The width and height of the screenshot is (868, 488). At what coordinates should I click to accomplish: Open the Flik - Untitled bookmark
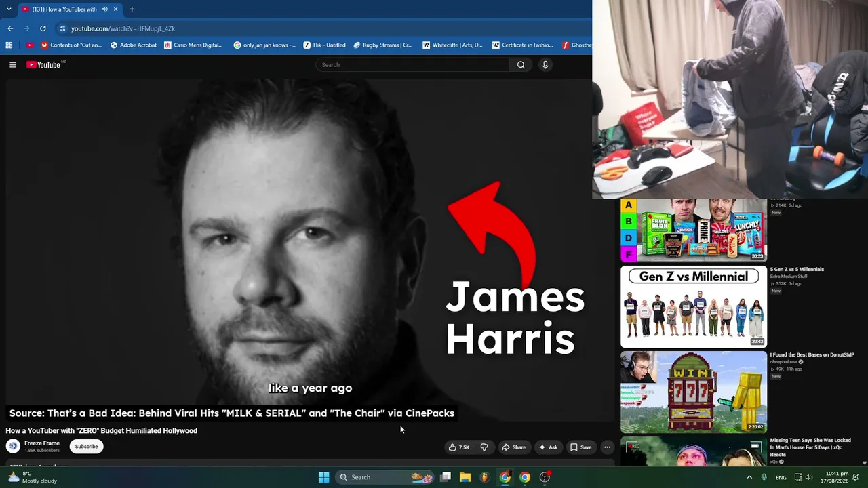click(325, 45)
